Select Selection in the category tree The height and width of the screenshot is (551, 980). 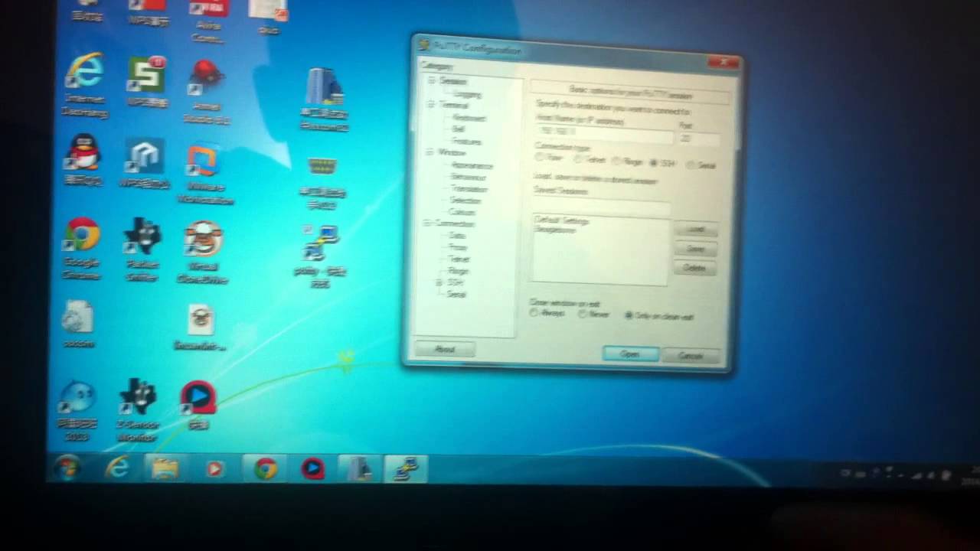(x=465, y=201)
